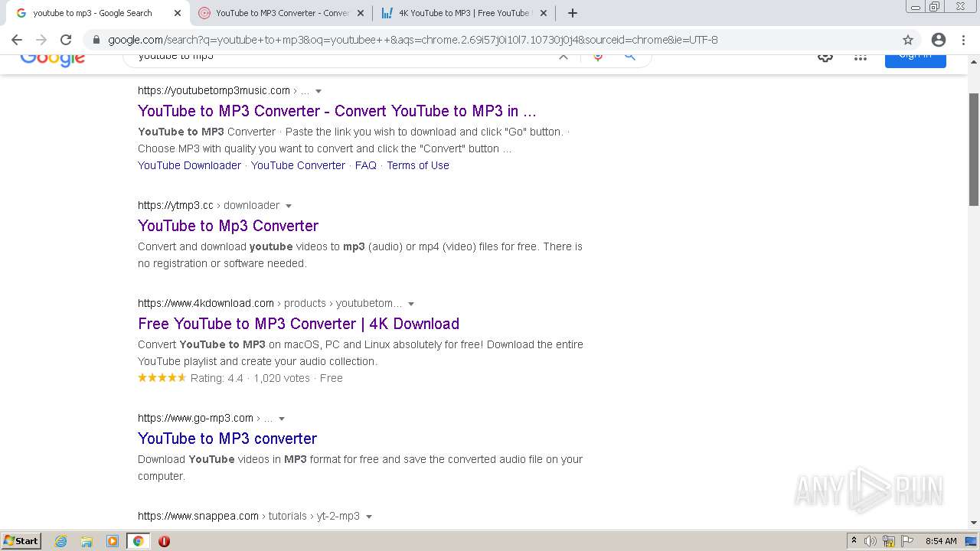Click the https://ytmp3.cc URL text
This screenshot has width=980, height=551.
coord(175,205)
